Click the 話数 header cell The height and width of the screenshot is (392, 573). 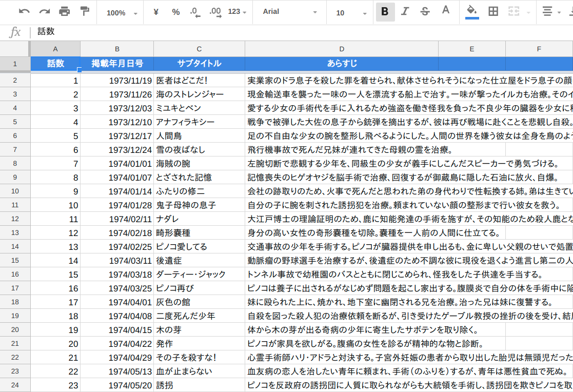coord(55,64)
